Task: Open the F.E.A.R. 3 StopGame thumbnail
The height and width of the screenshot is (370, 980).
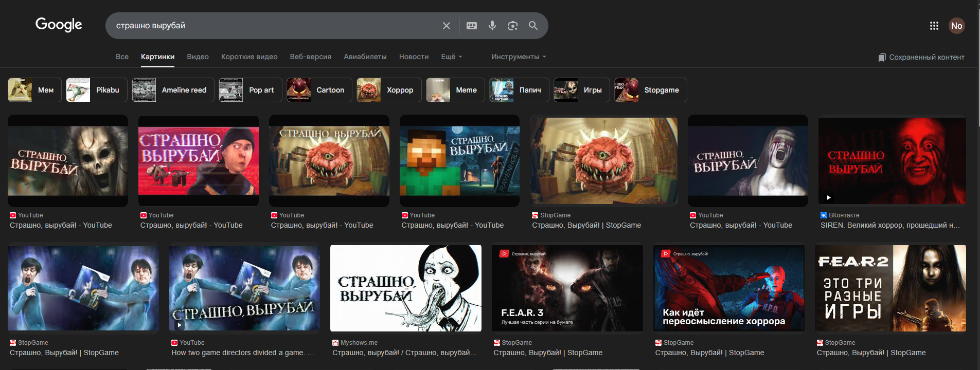Action: 567,288
